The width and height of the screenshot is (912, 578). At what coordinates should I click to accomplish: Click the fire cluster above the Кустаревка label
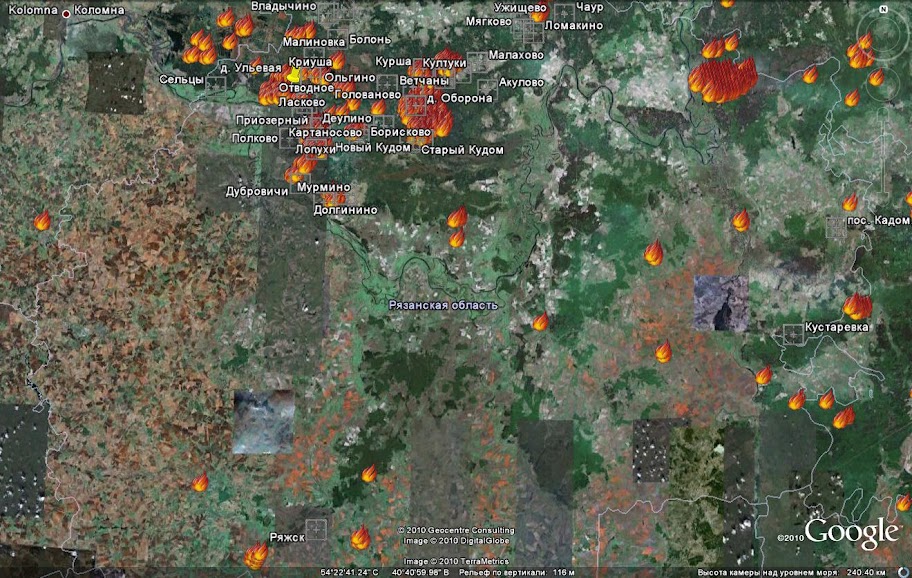click(x=858, y=306)
